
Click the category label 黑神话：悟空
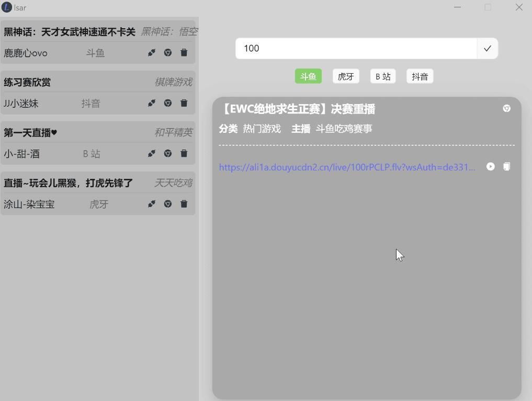tap(169, 32)
